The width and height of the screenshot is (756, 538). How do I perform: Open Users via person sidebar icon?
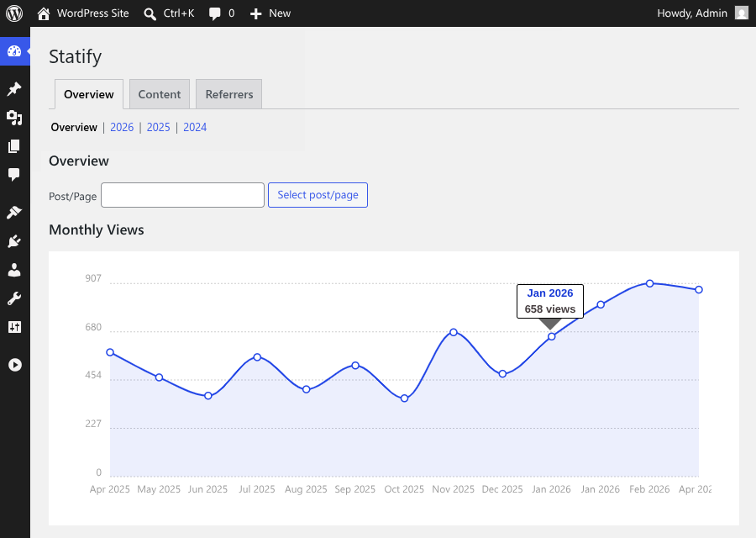pos(14,270)
